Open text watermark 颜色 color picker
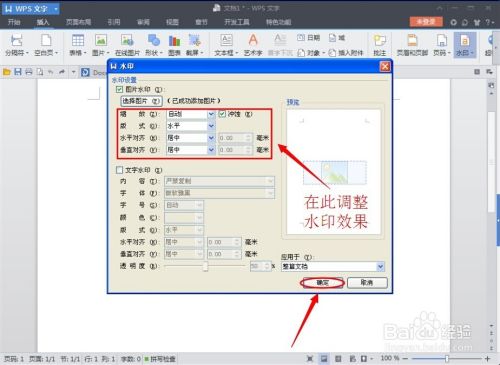500x365 pixels. [184, 218]
